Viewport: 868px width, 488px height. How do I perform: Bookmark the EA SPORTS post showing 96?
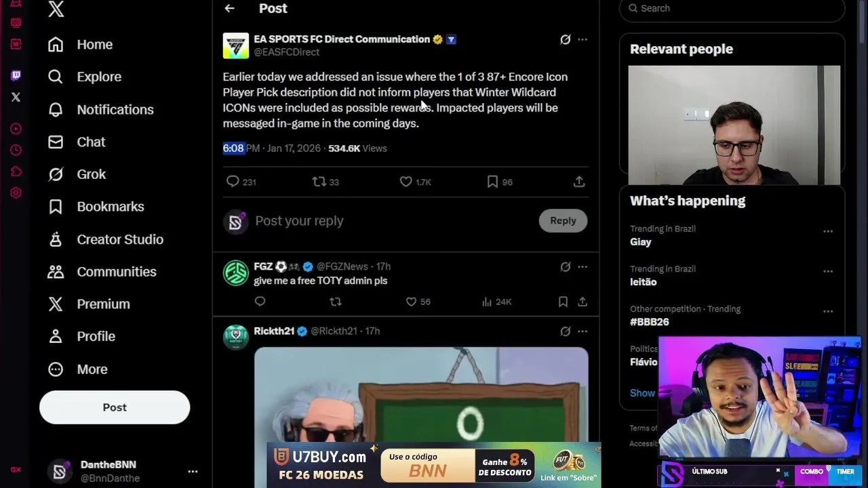pos(492,182)
